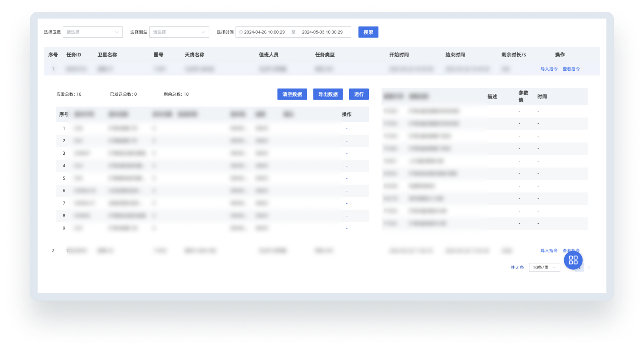Screen dimensions: 644x350
Task: Click the 描述 column header in right table
Action: click(492, 97)
